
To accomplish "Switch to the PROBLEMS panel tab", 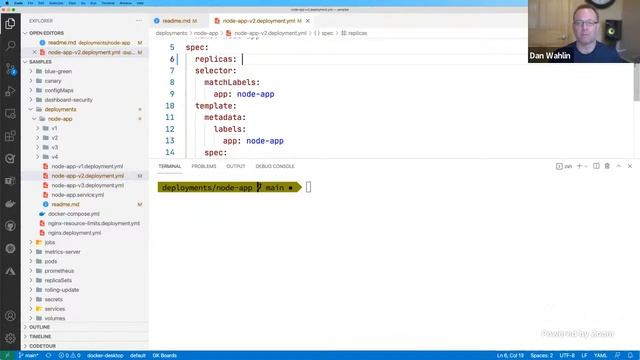I will coord(204,166).
